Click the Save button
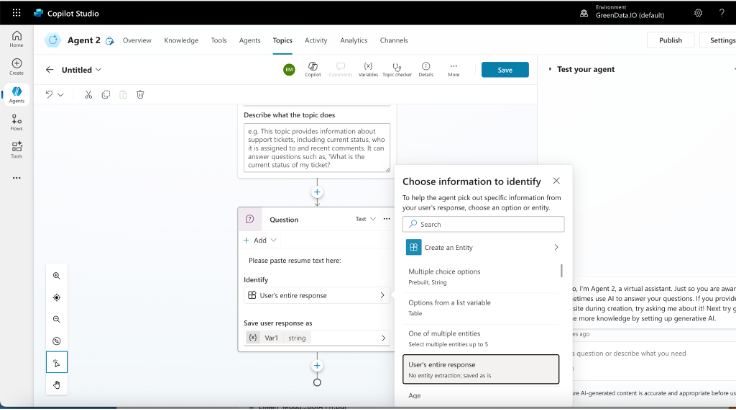 [505, 70]
